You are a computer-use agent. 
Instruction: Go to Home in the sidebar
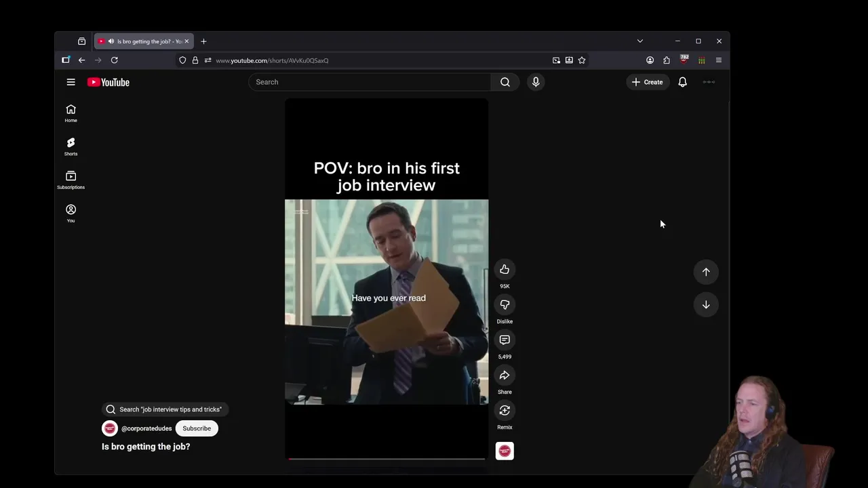pyautogui.click(x=71, y=113)
